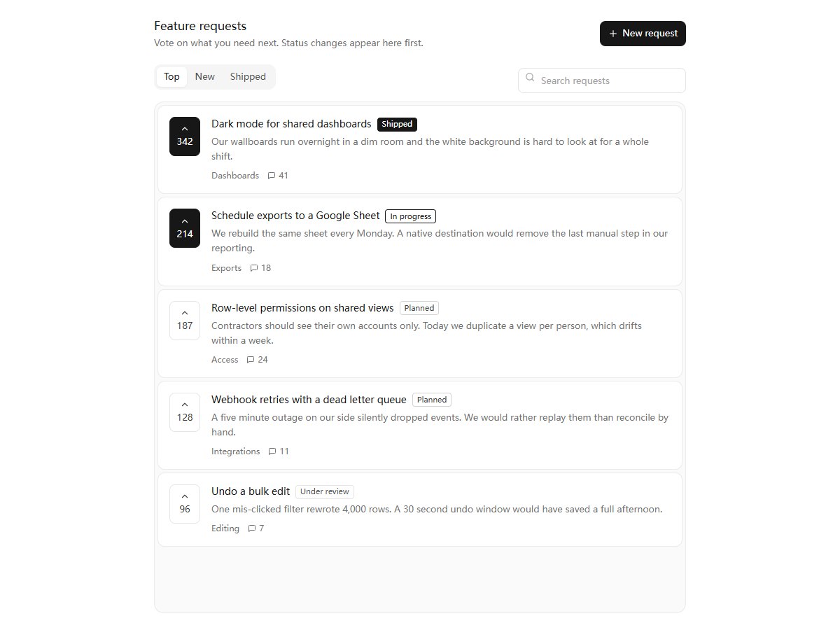Upvote the Undo a bulk edit request

185,503
